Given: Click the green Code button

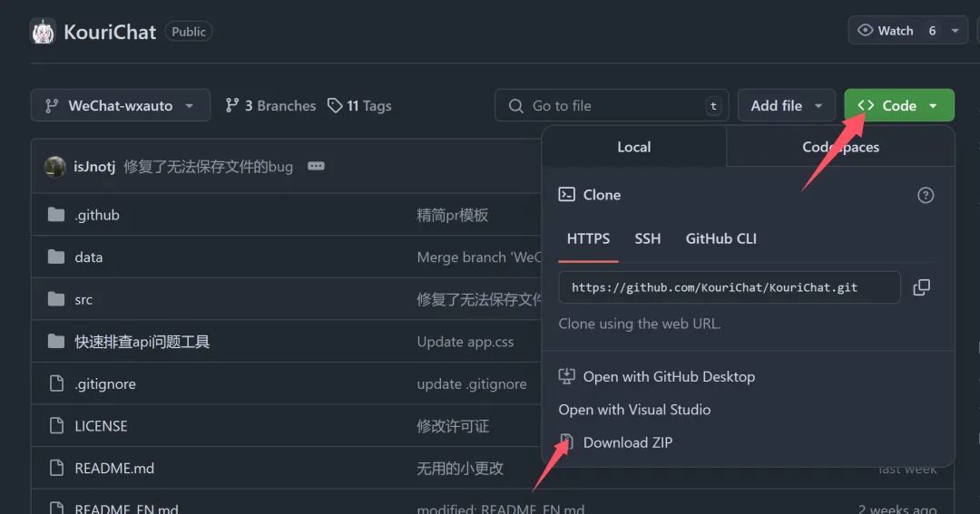Looking at the screenshot, I should click(x=898, y=105).
